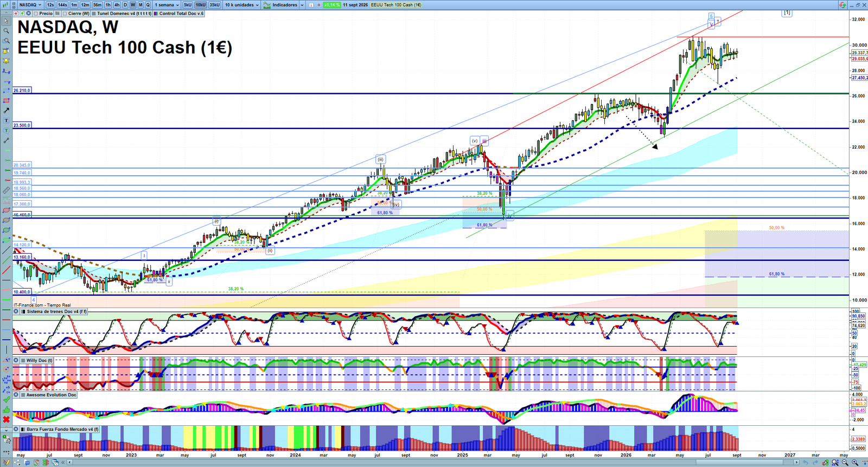Image resolution: width=868 pixels, height=467 pixels.
Task: Open the Awesome Evolution Doc label
Action: [51, 395]
